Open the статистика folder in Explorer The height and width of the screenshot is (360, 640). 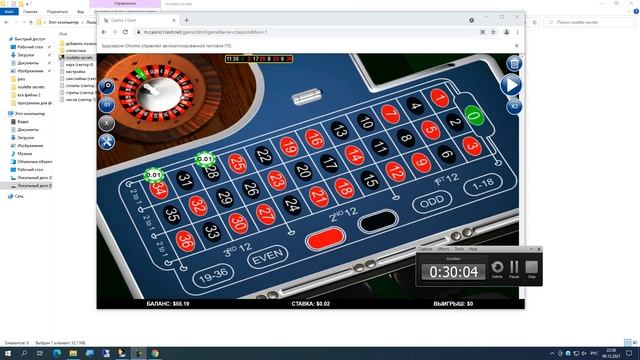click(76, 51)
